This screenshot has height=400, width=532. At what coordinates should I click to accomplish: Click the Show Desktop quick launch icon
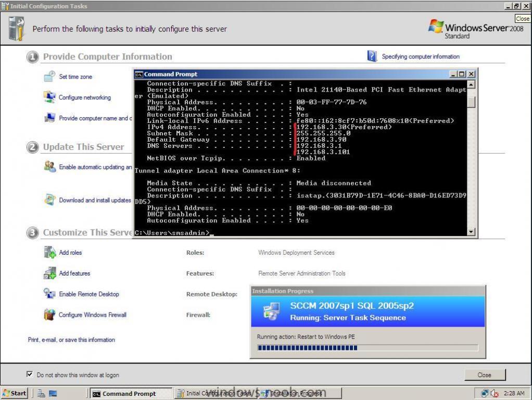click(53, 393)
